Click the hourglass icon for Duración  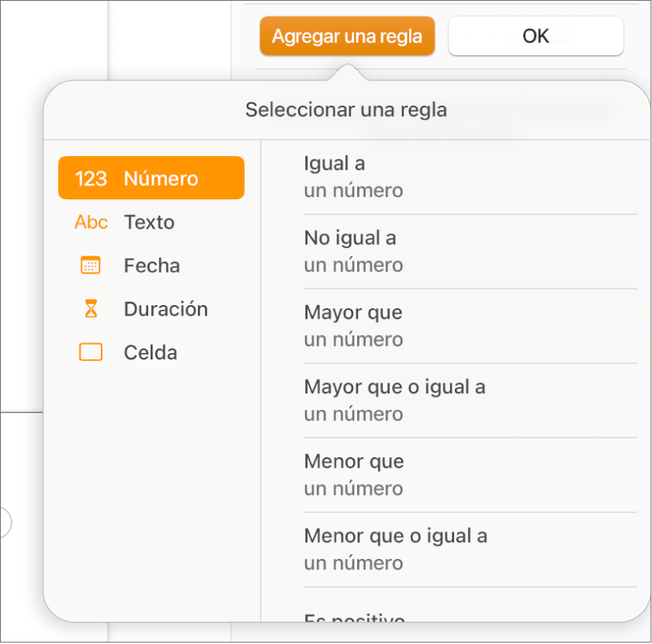[x=91, y=308]
